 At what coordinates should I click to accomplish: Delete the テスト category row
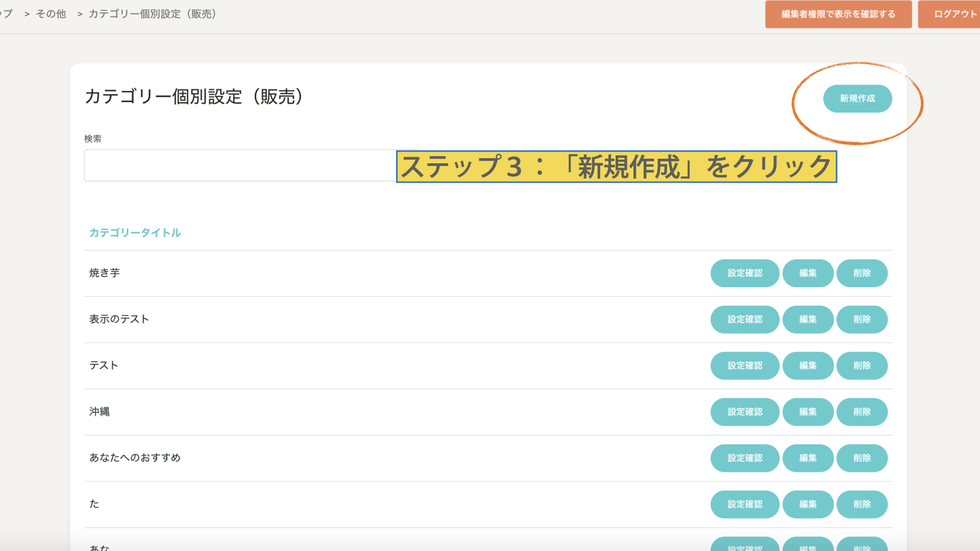[862, 366]
